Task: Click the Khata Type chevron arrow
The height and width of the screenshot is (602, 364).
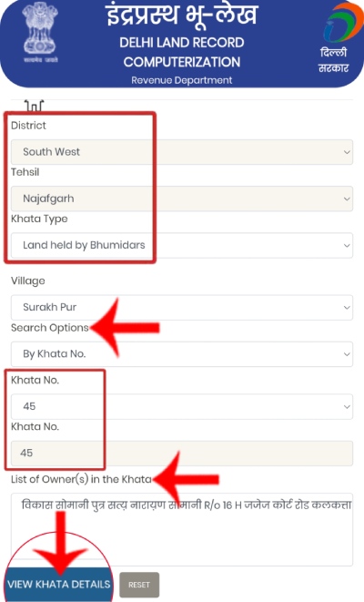Action: click(x=347, y=245)
